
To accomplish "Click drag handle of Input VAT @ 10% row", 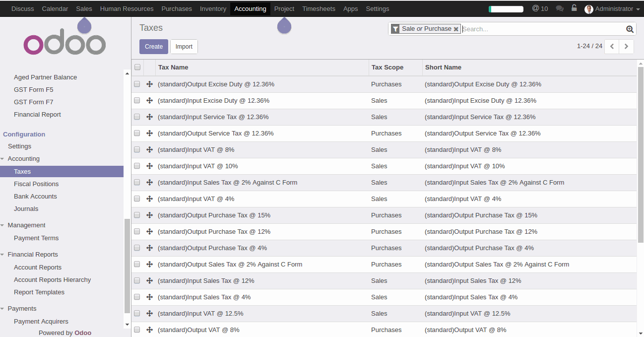I will tap(149, 166).
